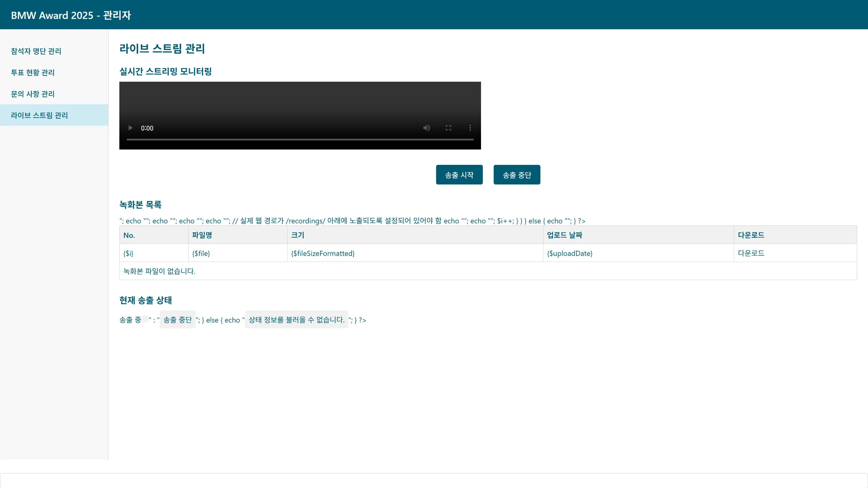The width and height of the screenshot is (868, 488).
Task: Click the highlighted 송출 중단 status text
Action: click(x=178, y=320)
